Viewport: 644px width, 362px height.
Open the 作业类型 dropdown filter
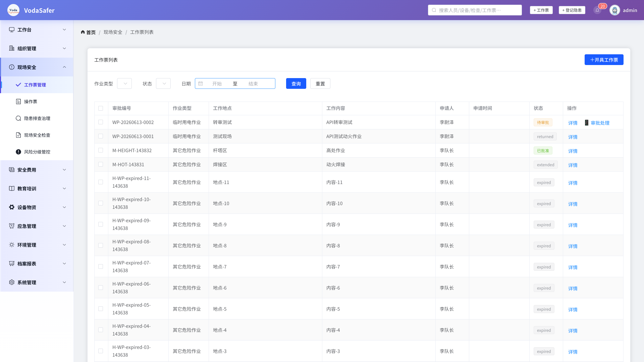124,83
